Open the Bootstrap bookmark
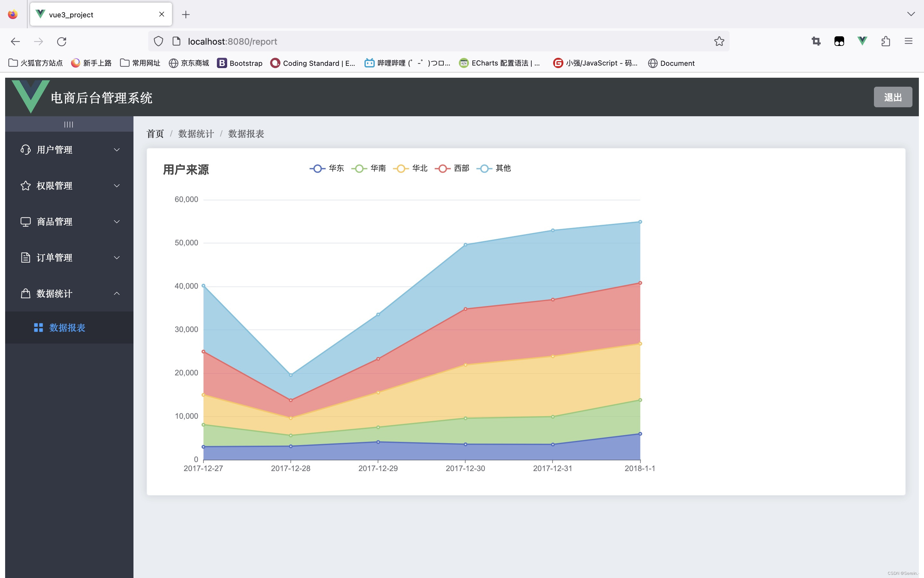This screenshot has width=924, height=578. point(240,63)
